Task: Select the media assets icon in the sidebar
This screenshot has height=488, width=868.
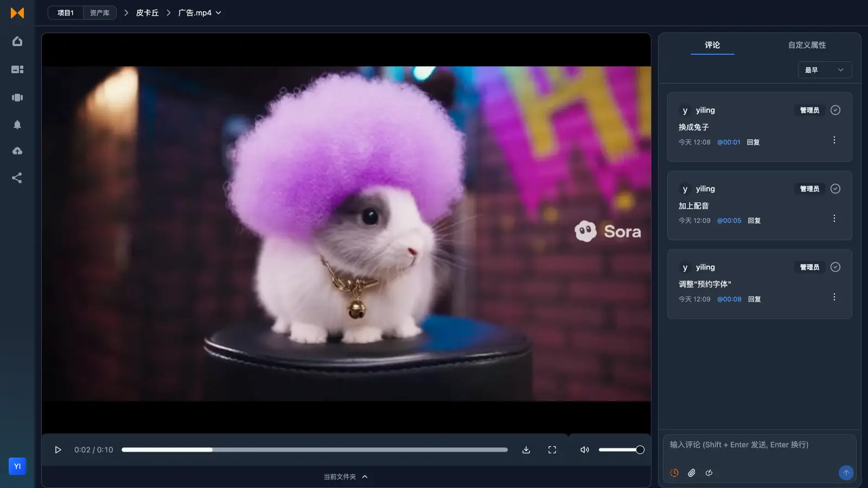Action: coord(17,69)
